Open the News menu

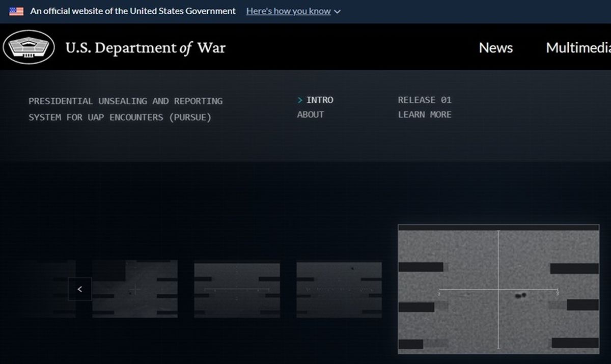click(495, 48)
